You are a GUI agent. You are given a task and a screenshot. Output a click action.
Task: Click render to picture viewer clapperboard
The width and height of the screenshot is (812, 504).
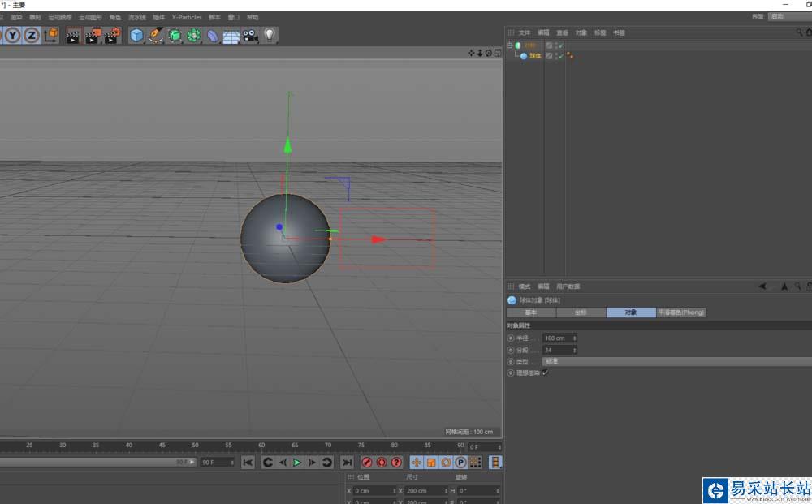click(x=93, y=36)
